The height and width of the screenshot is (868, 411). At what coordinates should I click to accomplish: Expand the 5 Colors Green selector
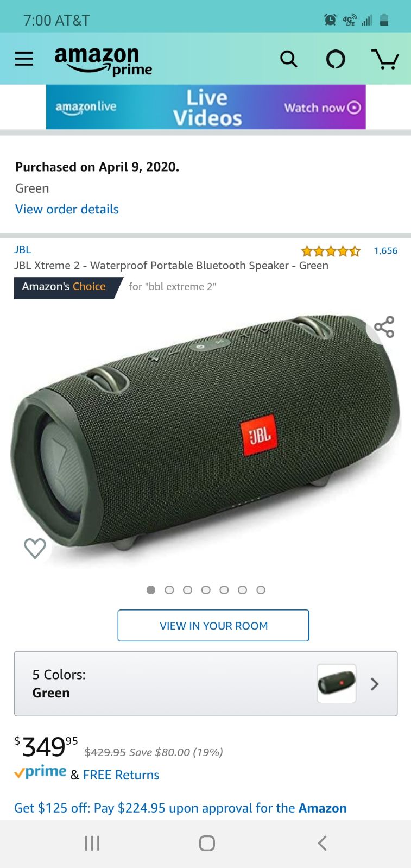click(x=206, y=683)
